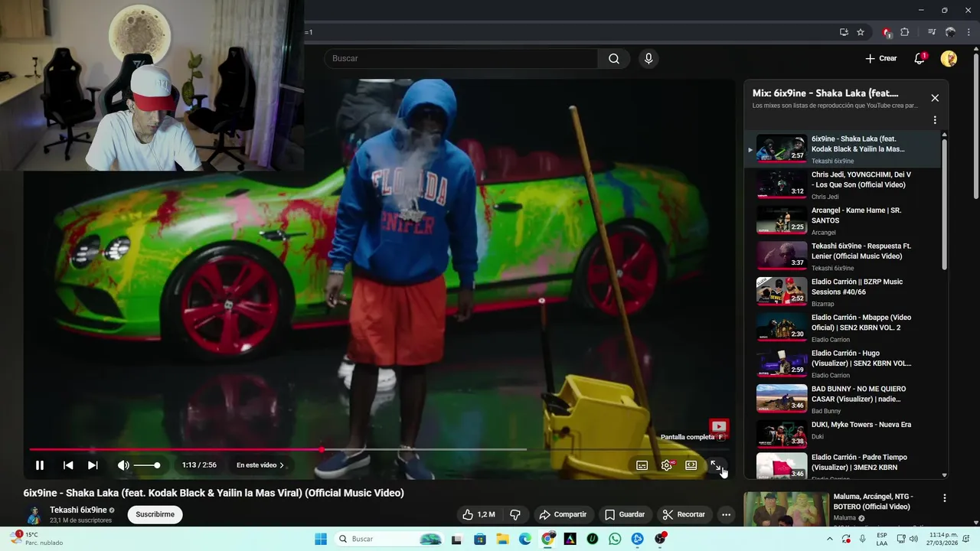
Task: Open File Explorer from taskbar
Action: pos(502,539)
